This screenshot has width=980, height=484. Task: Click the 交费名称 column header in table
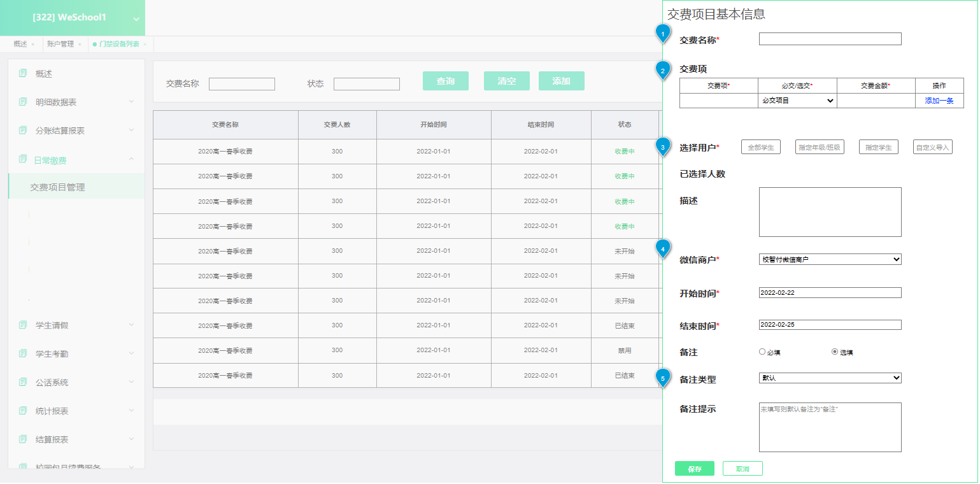tap(225, 125)
